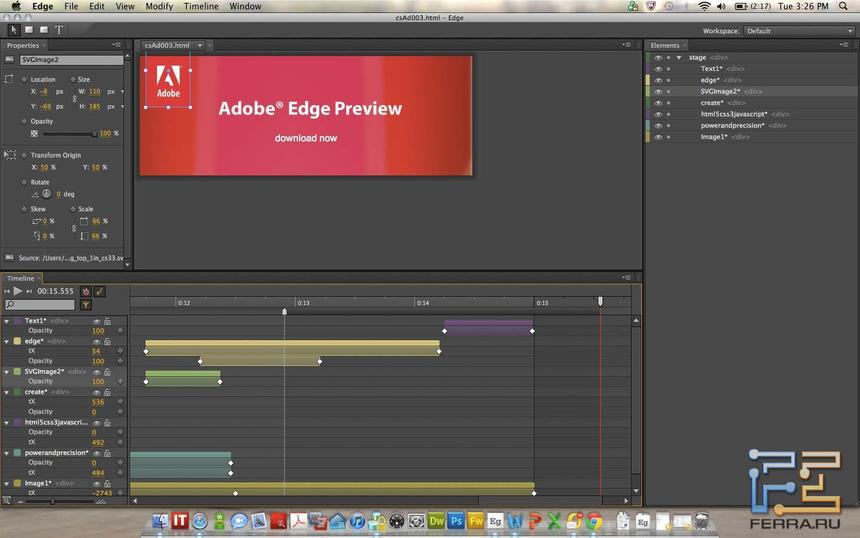Screen dimensions: 860x538
Task: Select the Rectangle tool
Action: (x=29, y=30)
